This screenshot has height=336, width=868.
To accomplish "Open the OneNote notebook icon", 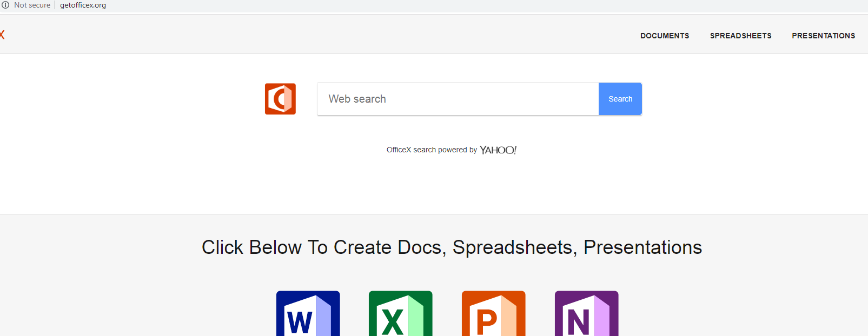I will coord(586,314).
